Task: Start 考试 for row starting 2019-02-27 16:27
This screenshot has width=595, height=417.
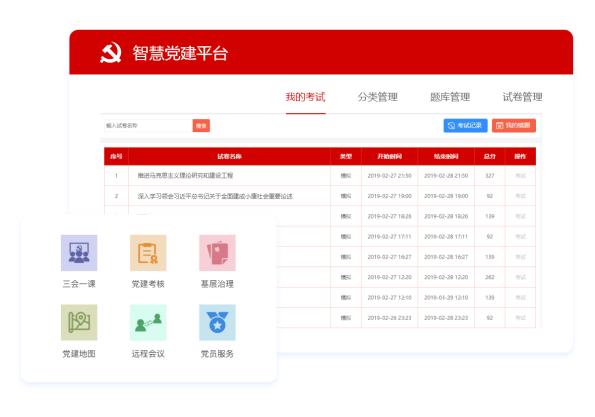Action: (x=520, y=257)
